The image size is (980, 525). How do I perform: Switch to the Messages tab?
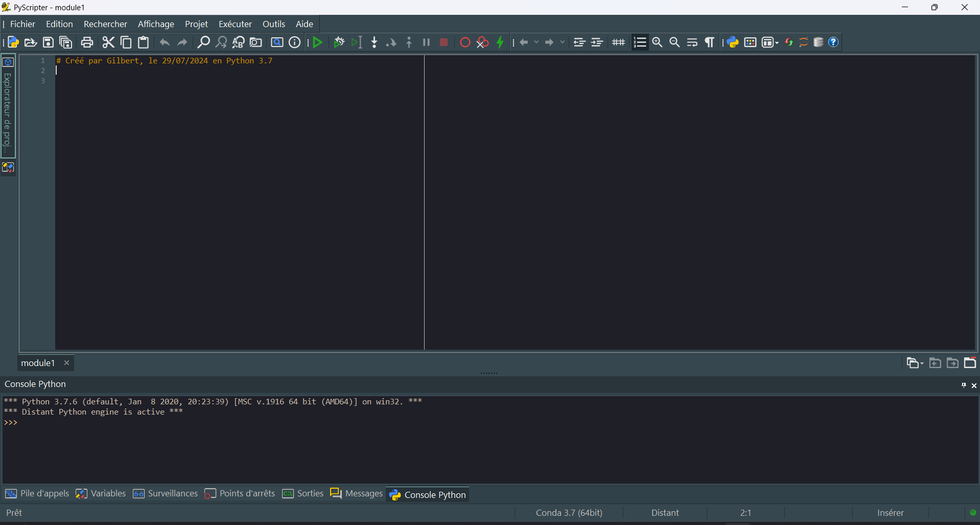[x=357, y=494]
